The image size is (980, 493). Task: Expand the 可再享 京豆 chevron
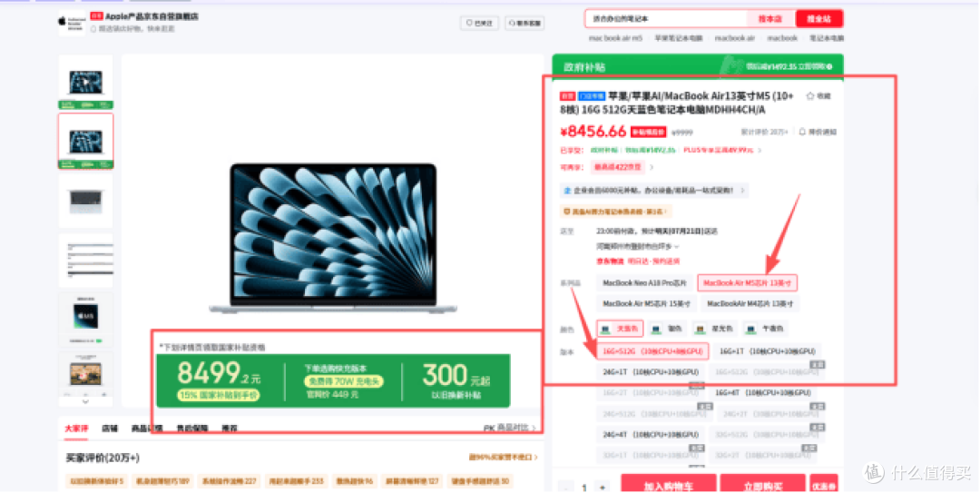click(x=652, y=167)
